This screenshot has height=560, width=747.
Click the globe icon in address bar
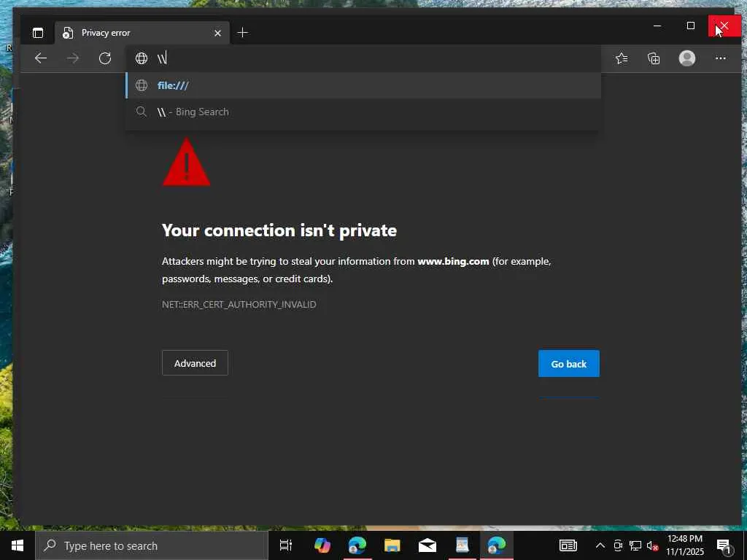142,58
